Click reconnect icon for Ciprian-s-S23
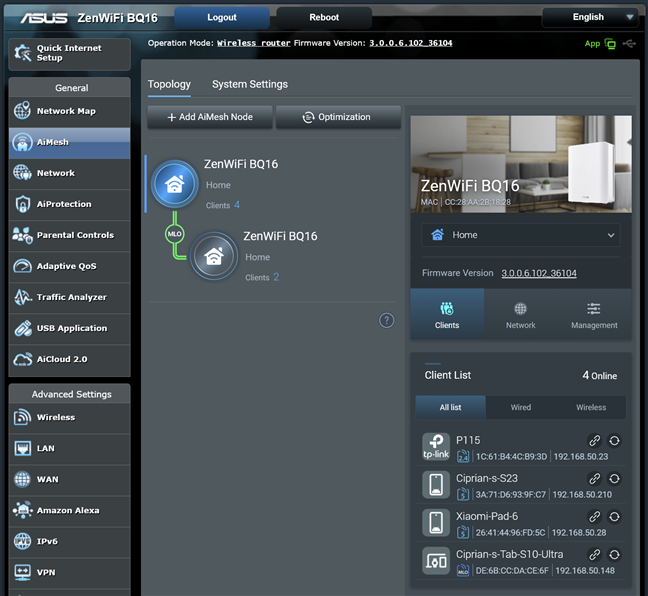The width and height of the screenshot is (648, 596). pos(615,479)
